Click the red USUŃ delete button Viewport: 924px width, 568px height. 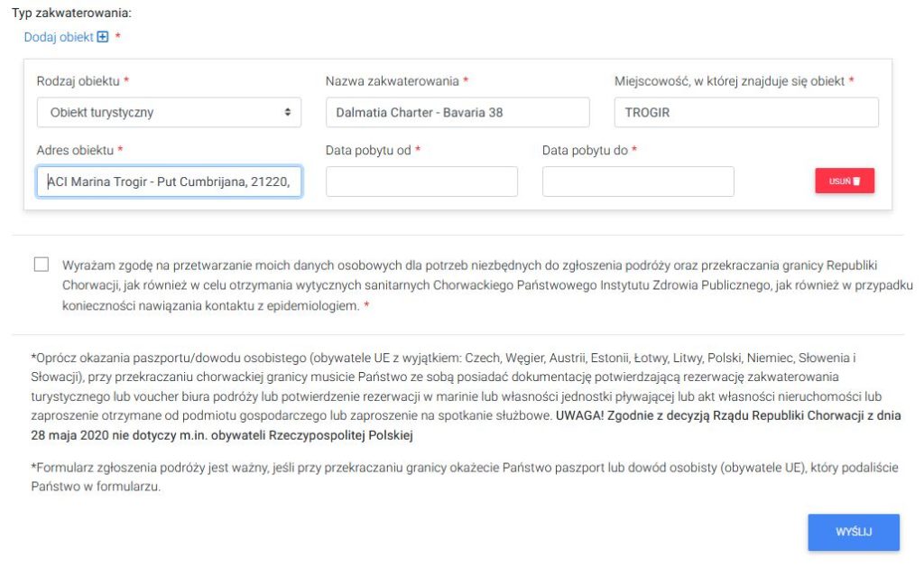845,182
